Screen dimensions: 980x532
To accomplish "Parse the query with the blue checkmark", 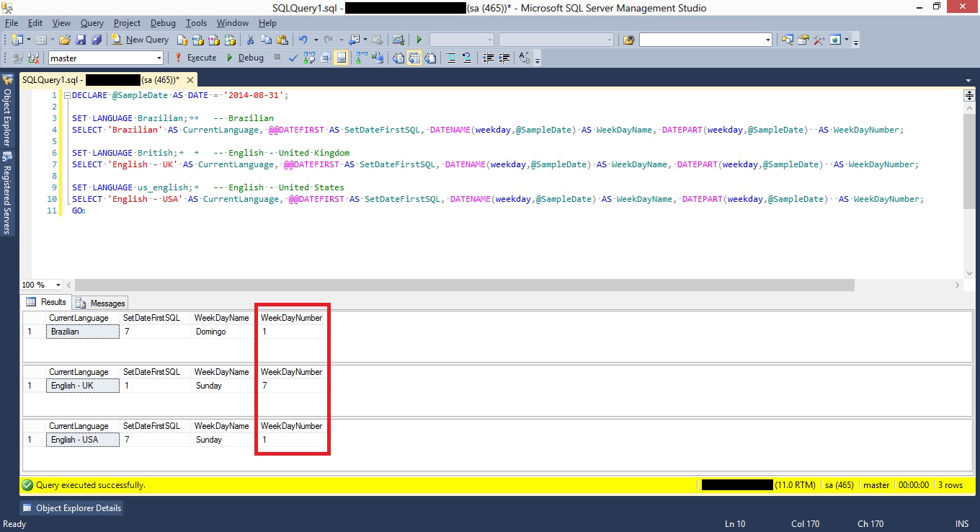I will pyautogui.click(x=293, y=58).
